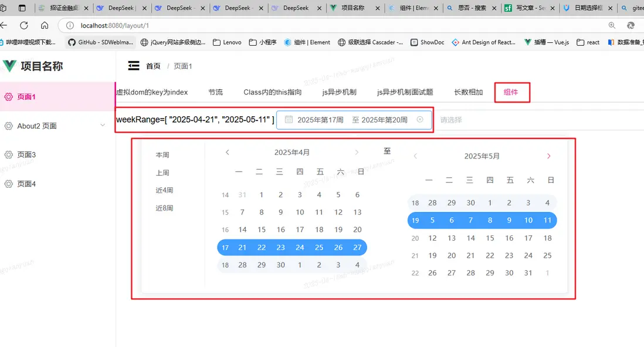Select 页面4 in the sidebar menu
Viewport: 644px width, 347px height.
57,184
